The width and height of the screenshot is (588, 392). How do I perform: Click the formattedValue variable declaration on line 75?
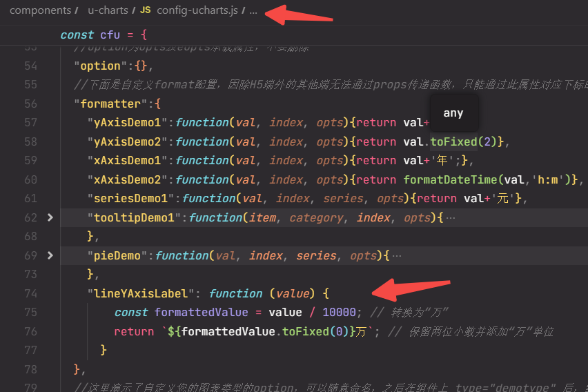click(202, 313)
